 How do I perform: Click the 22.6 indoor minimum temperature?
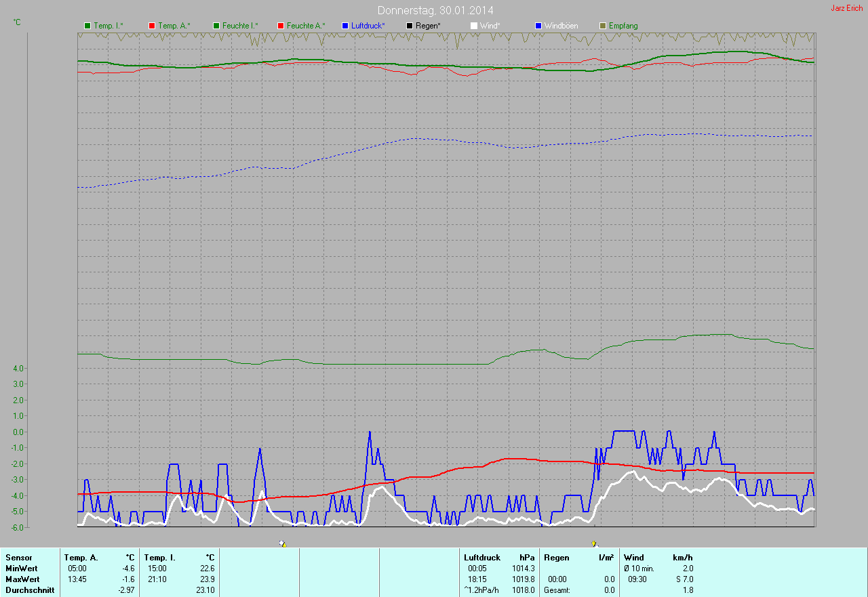(x=208, y=569)
